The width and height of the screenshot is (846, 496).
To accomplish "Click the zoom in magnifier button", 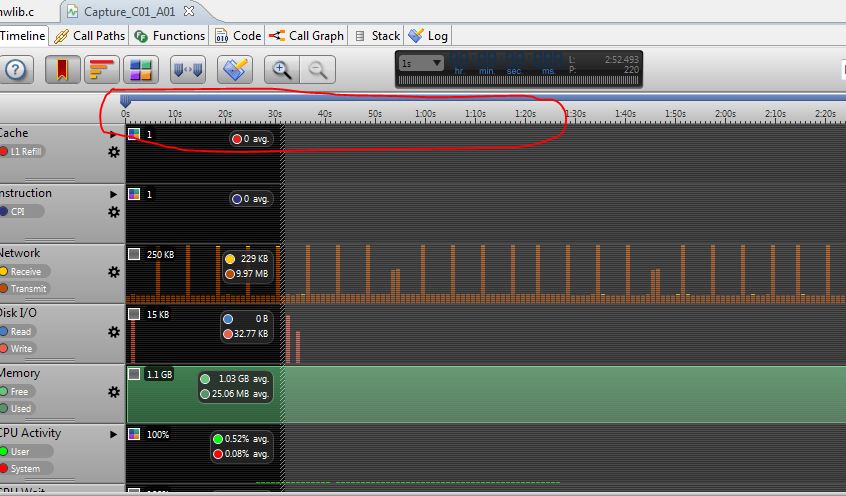I will tap(282, 69).
